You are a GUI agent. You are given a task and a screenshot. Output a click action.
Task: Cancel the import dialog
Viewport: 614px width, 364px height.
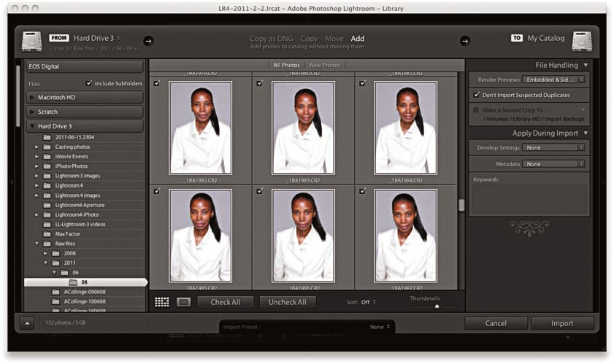(496, 323)
